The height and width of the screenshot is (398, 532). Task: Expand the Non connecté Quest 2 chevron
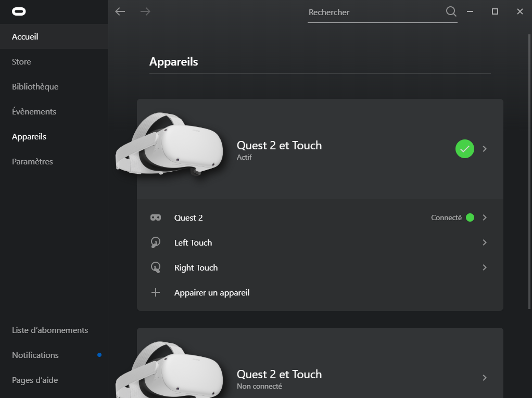(485, 378)
